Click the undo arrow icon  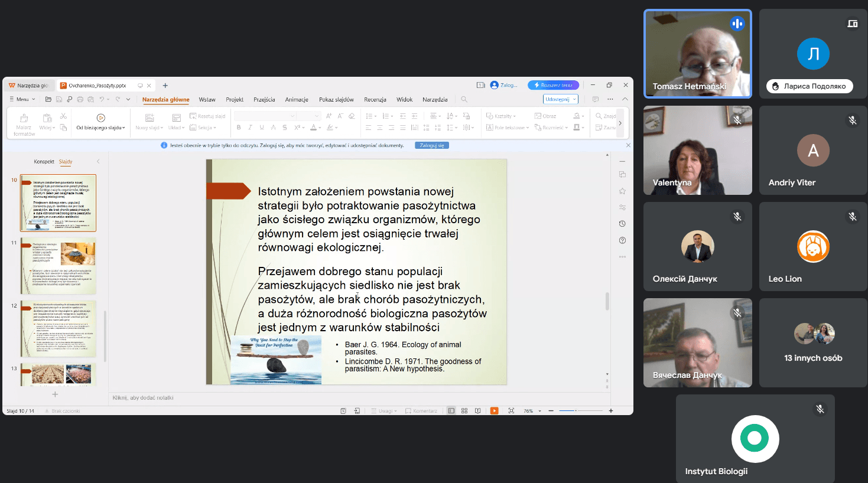point(102,99)
